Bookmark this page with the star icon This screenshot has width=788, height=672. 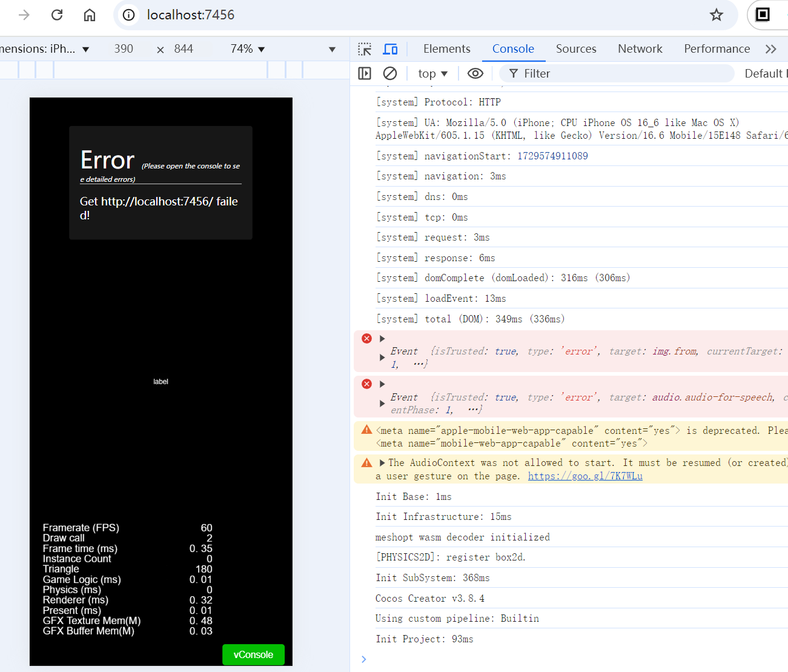(x=717, y=15)
